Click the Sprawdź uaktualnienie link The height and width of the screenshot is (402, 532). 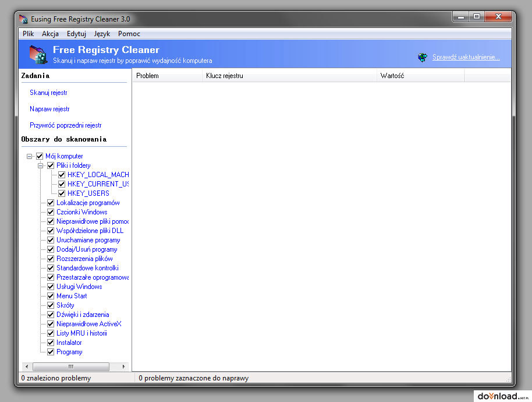pos(466,57)
